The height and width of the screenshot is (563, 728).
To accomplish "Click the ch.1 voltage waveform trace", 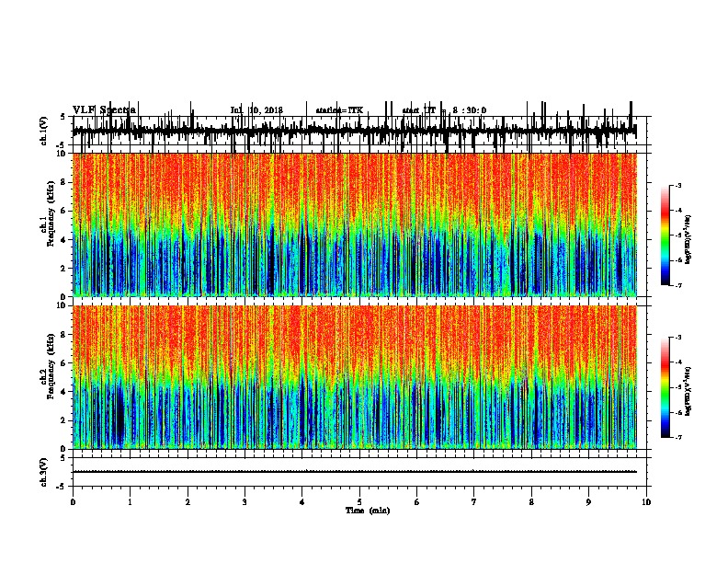I will (355, 131).
